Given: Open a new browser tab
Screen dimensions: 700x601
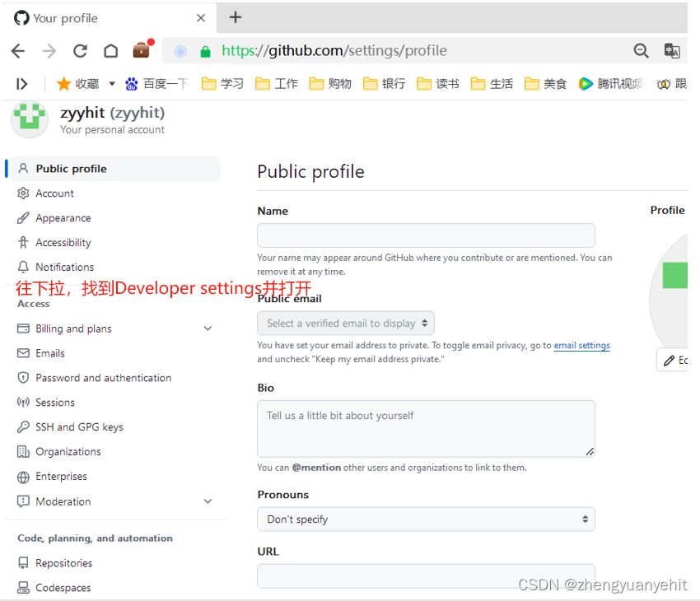Looking at the screenshot, I should (x=236, y=17).
